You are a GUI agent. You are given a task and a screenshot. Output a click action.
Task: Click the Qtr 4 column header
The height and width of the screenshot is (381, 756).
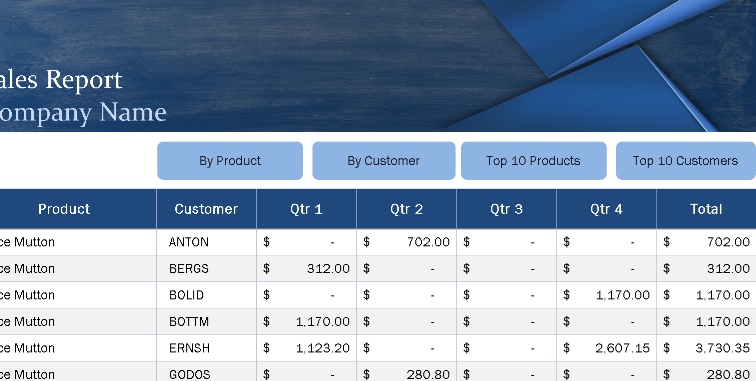pos(606,209)
